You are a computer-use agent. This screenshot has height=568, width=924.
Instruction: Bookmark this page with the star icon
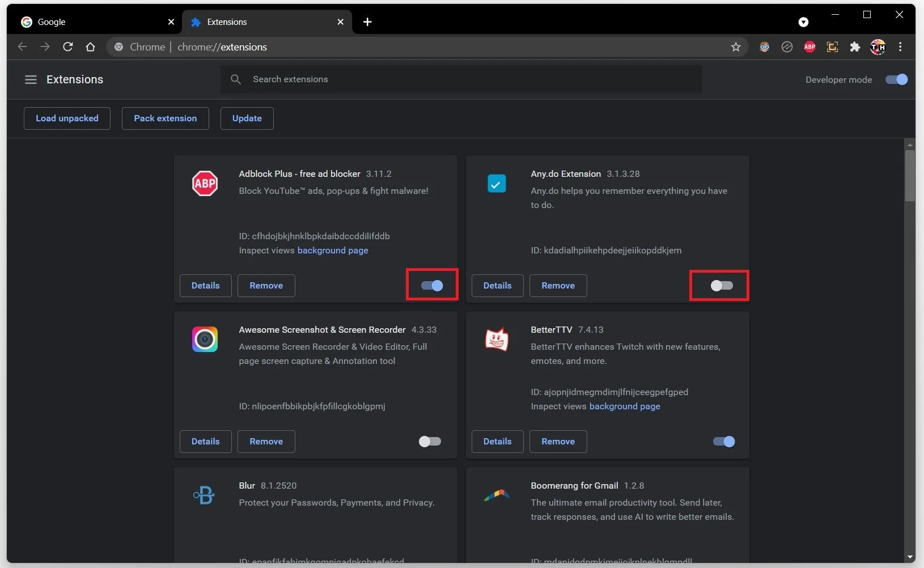tap(736, 47)
